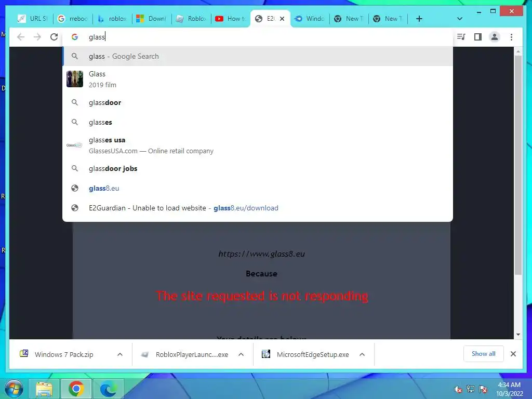Screen dimensions: 532x399
Task: Open the tab search chevron
Action: point(460,19)
